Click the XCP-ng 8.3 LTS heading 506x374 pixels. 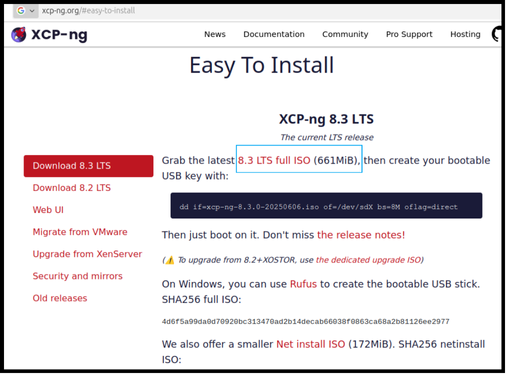coord(326,119)
